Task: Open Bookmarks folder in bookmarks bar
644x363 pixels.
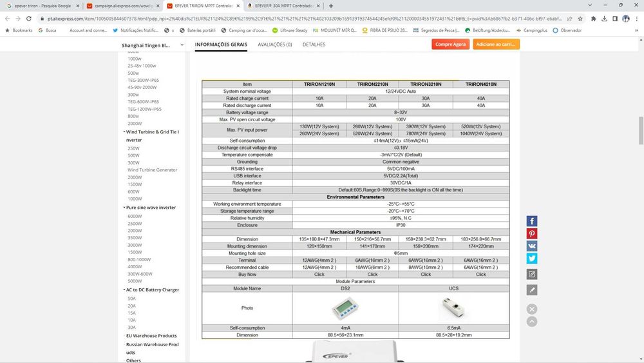Action: click(x=19, y=30)
